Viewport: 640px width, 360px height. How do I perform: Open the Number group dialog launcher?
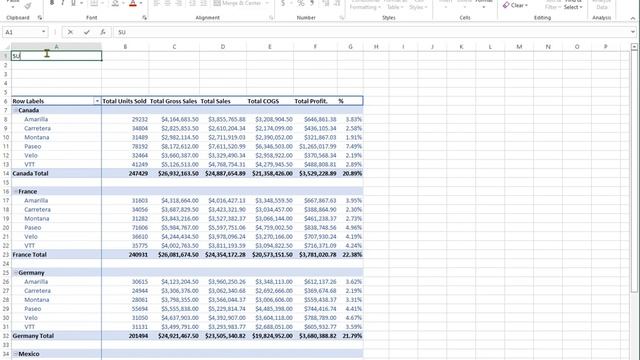tap(342, 18)
